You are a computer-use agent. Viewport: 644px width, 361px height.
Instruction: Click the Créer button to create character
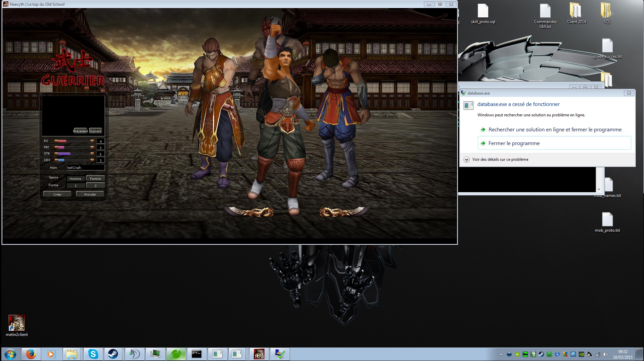click(57, 194)
